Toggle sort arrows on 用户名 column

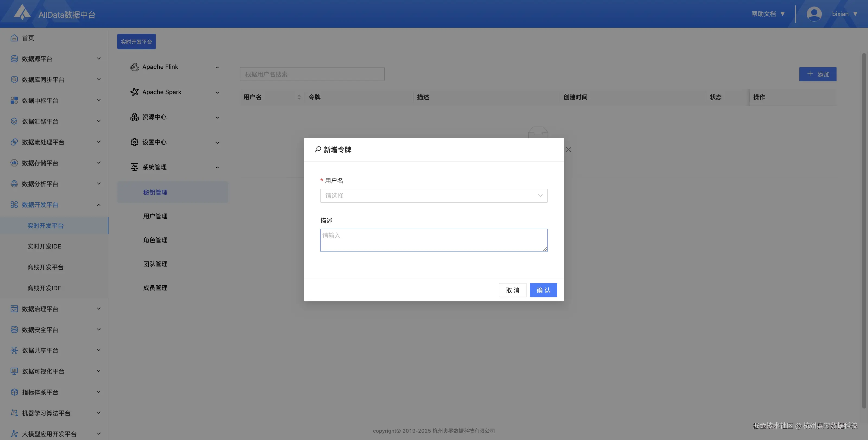[299, 97]
